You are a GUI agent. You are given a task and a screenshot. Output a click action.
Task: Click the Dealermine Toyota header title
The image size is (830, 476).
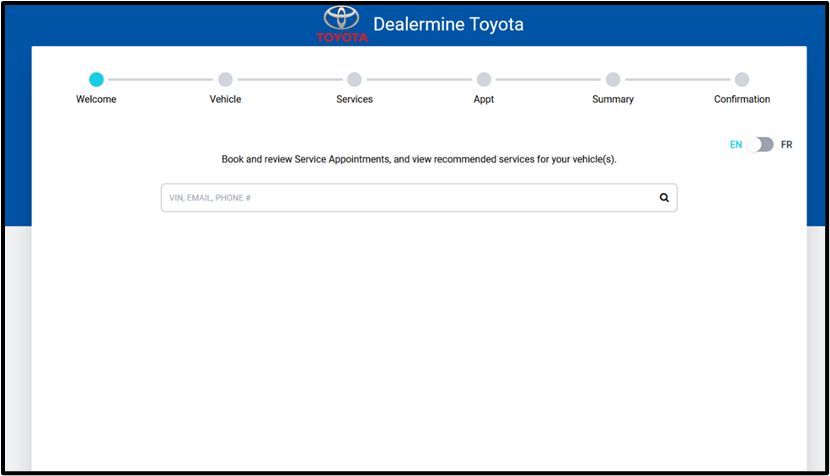tap(448, 24)
